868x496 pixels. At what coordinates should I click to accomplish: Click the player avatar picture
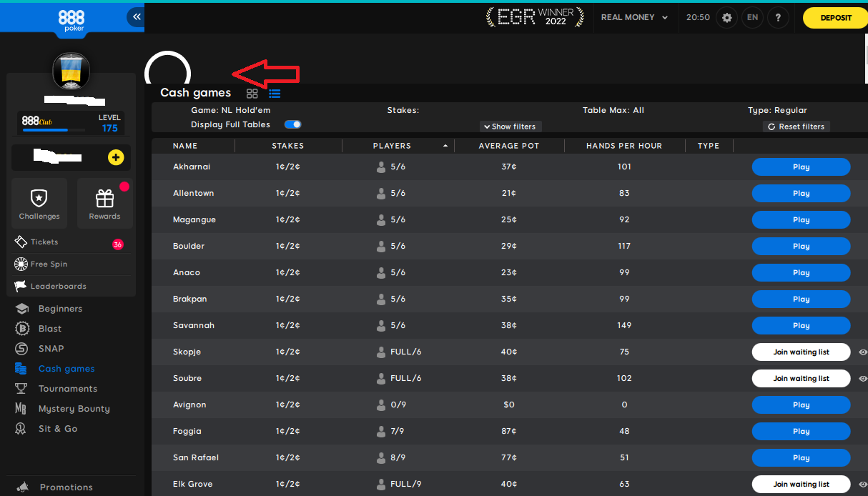click(x=71, y=71)
